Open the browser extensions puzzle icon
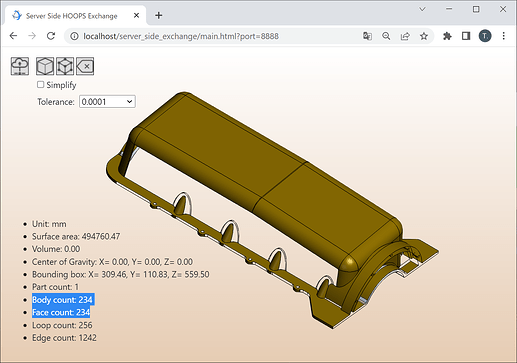517x363 pixels. (447, 36)
